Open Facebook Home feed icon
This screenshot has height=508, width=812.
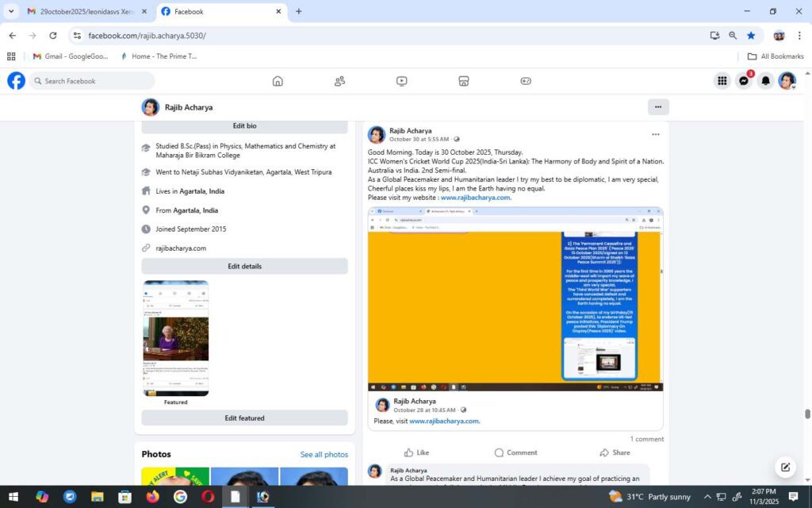(x=278, y=81)
